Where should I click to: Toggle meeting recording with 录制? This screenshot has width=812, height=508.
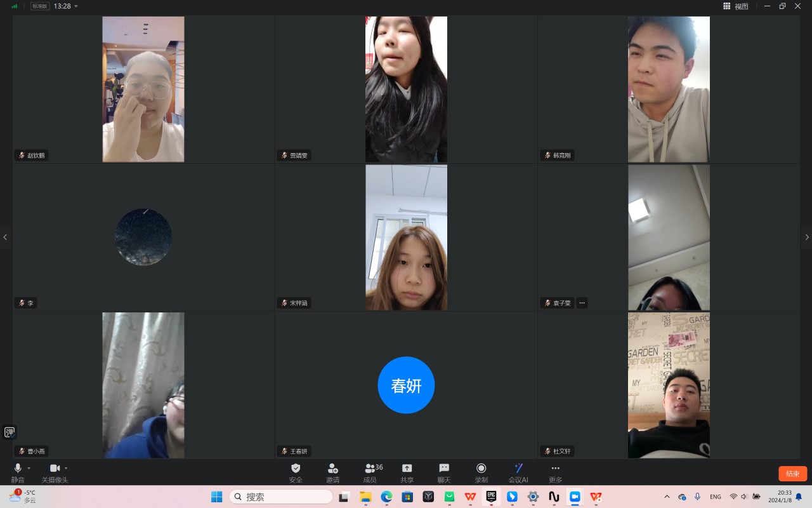(x=481, y=472)
